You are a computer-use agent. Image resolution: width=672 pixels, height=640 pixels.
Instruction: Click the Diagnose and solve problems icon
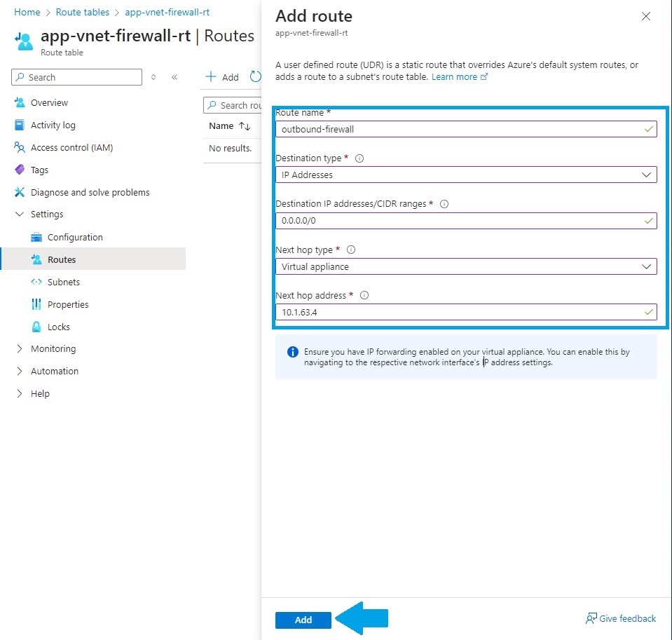point(20,192)
